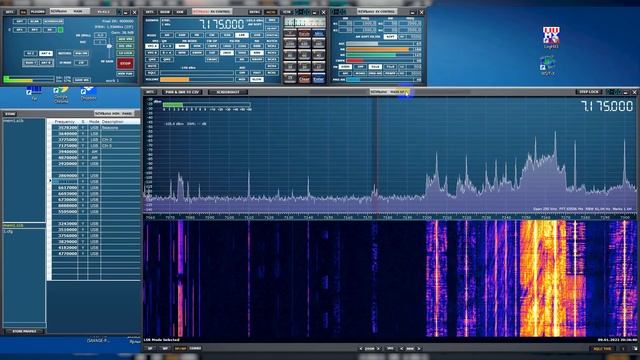Switch display to SP+WF view
The image size is (640, 360).
[180, 348]
